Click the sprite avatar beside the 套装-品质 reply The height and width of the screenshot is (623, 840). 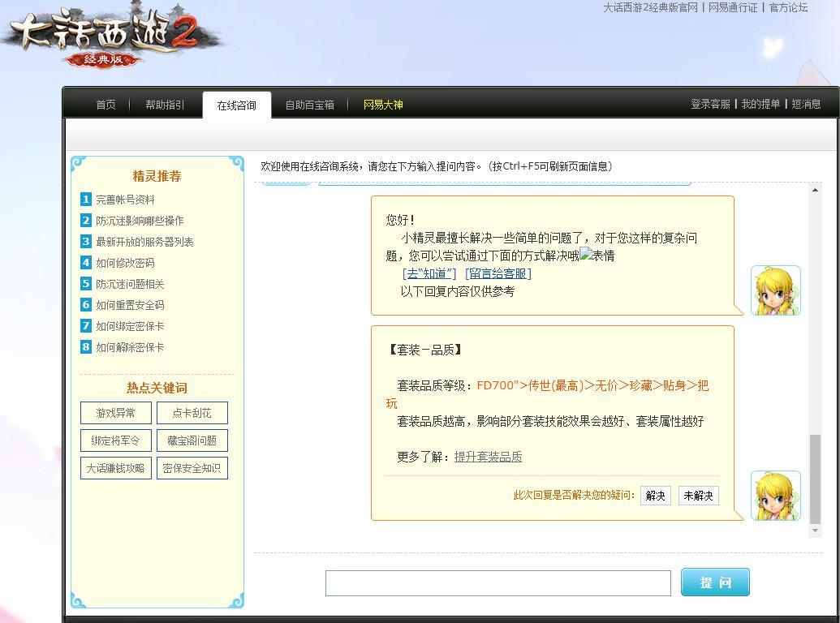776,496
